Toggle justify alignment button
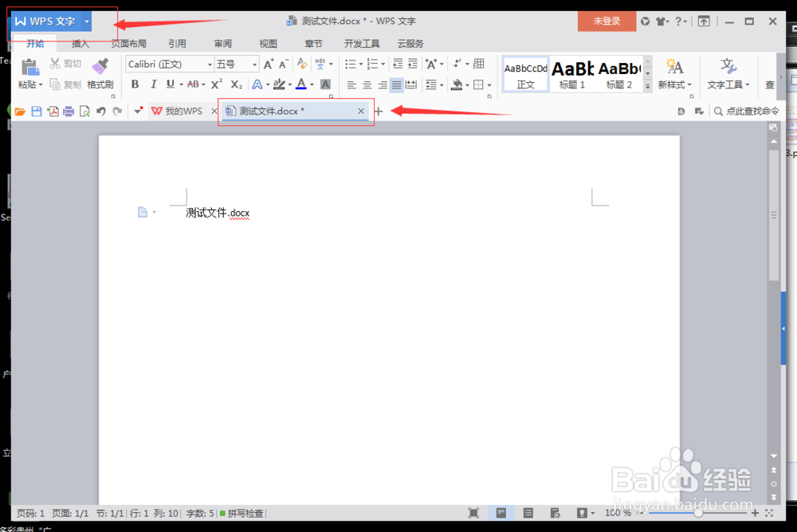Image resolution: width=797 pixels, height=532 pixels. coord(396,85)
